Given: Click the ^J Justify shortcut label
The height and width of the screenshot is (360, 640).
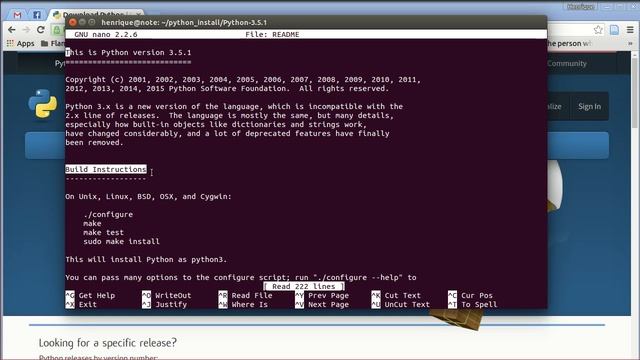Looking at the screenshot, I should point(164,304).
